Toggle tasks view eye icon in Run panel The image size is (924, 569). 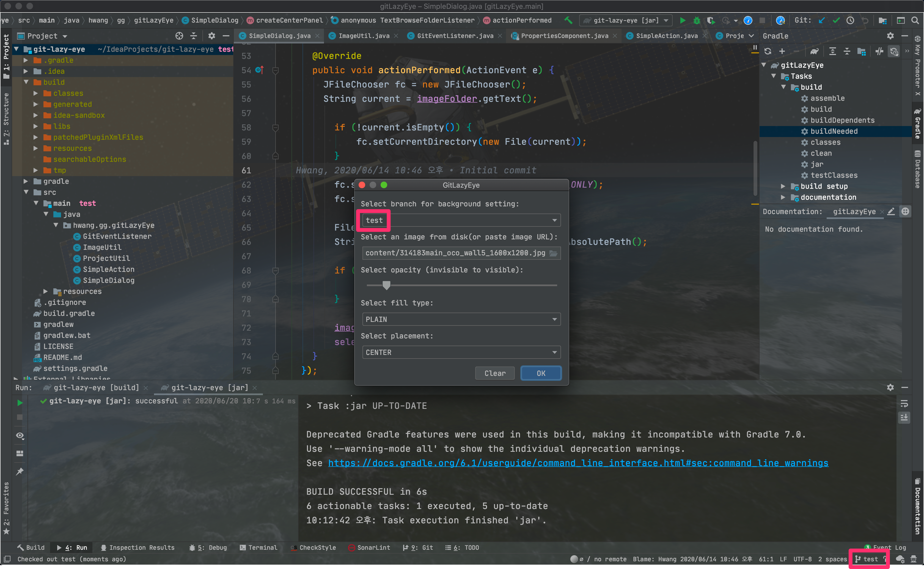click(20, 435)
